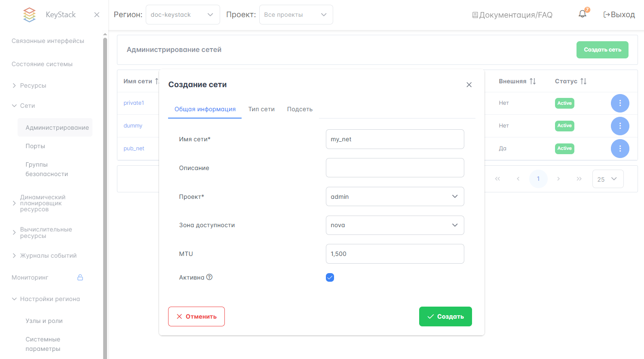Open actions menu for pub_net network
Screen dimensions: 644x359
coord(620,149)
